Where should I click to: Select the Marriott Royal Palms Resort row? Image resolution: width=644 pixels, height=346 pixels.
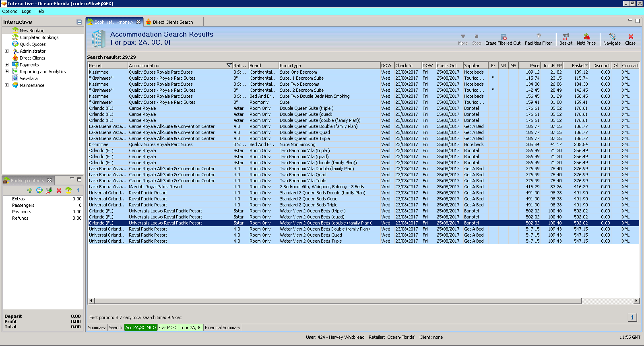363,187
